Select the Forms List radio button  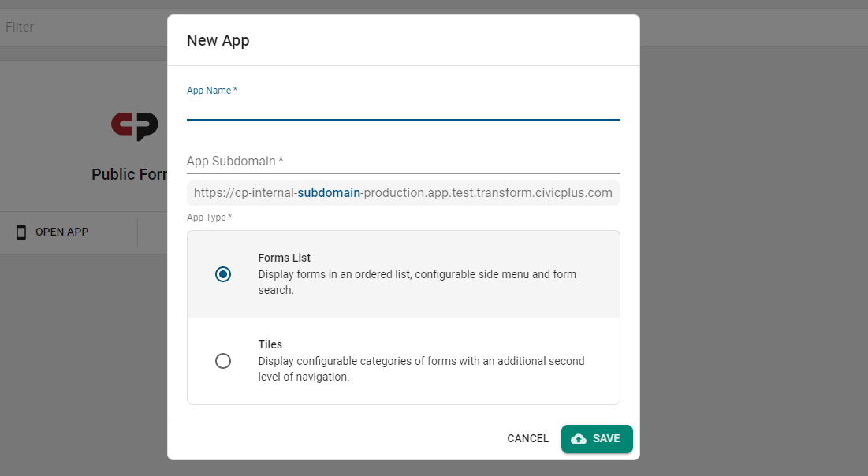pyautogui.click(x=223, y=274)
